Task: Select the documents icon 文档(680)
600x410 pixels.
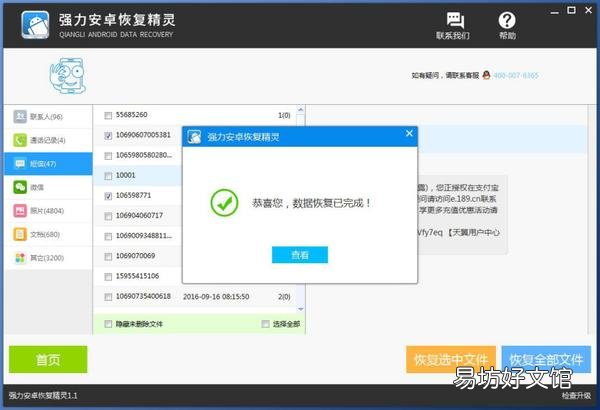Action: click(20, 234)
